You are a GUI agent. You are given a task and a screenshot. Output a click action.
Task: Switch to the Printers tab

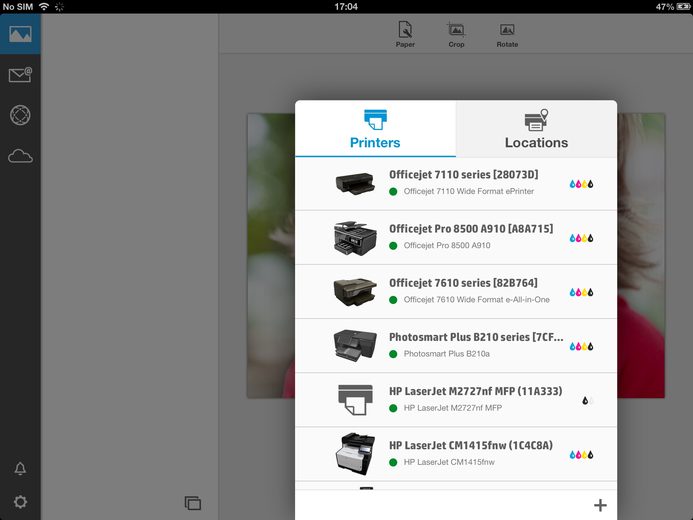pos(375,129)
